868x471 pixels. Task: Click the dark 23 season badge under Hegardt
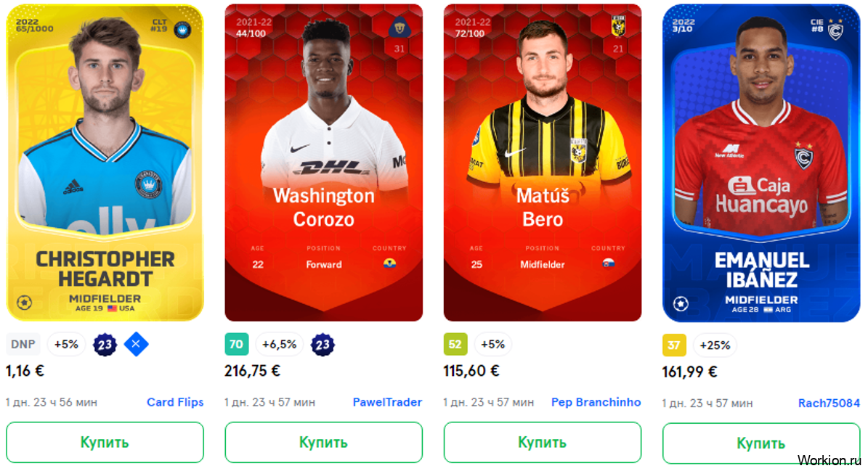tap(105, 345)
